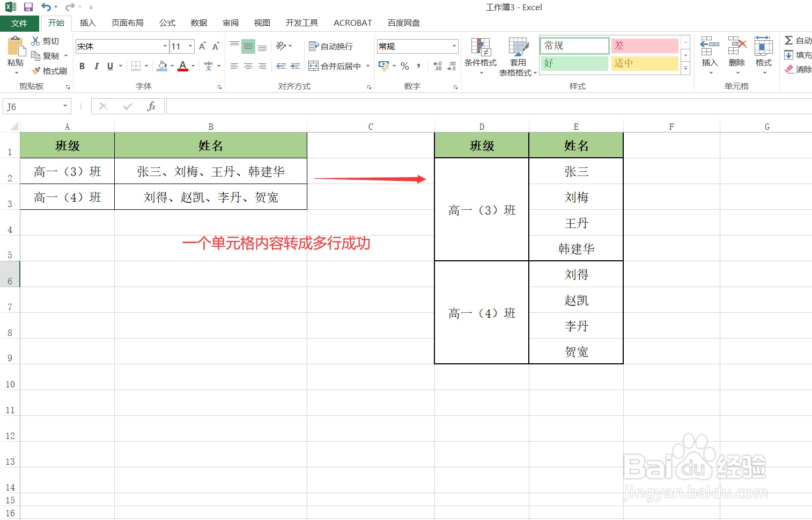The image size is (812, 520).
Task: Switch to the ACROBAT tab
Action: tap(352, 23)
